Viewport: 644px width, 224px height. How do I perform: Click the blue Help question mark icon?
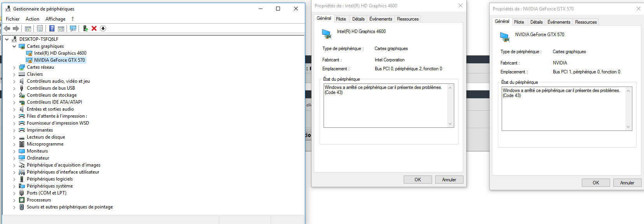tap(52, 28)
